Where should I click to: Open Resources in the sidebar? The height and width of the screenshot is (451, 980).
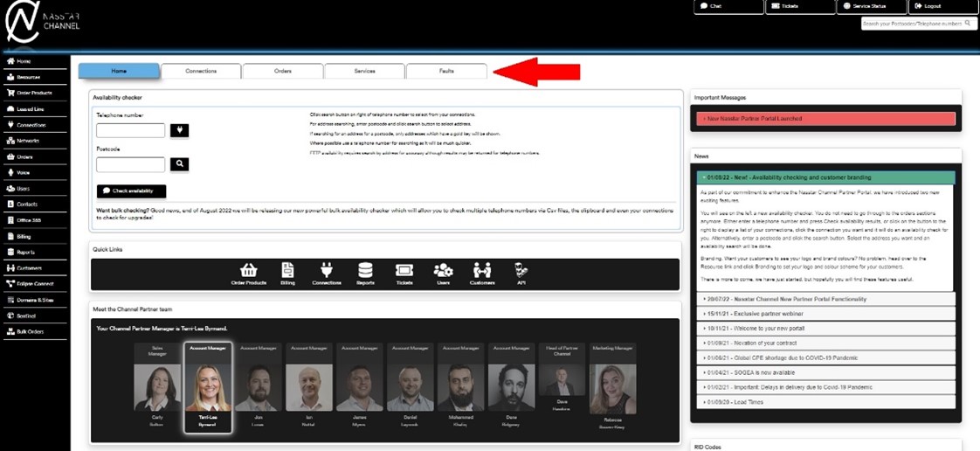(34, 78)
